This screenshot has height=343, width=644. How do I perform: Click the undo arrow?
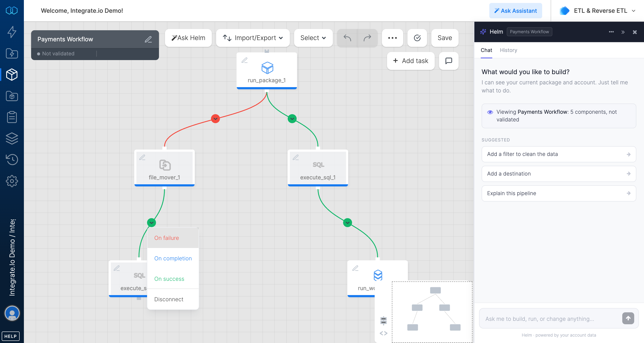pyautogui.click(x=347, y=38)
